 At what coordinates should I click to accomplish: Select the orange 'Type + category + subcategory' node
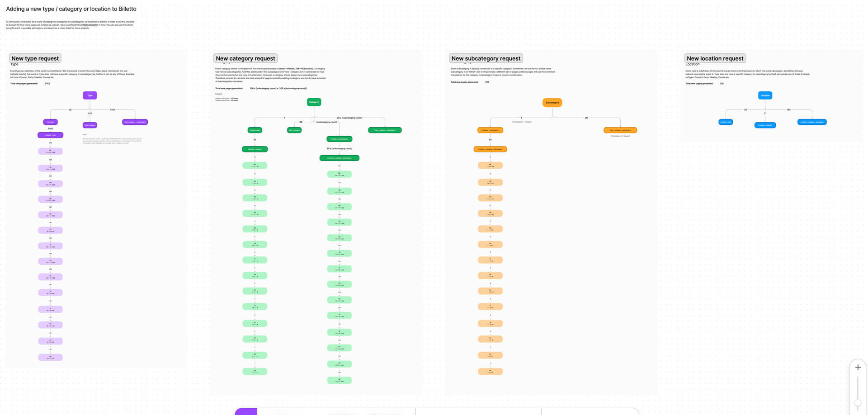point(620,130)
